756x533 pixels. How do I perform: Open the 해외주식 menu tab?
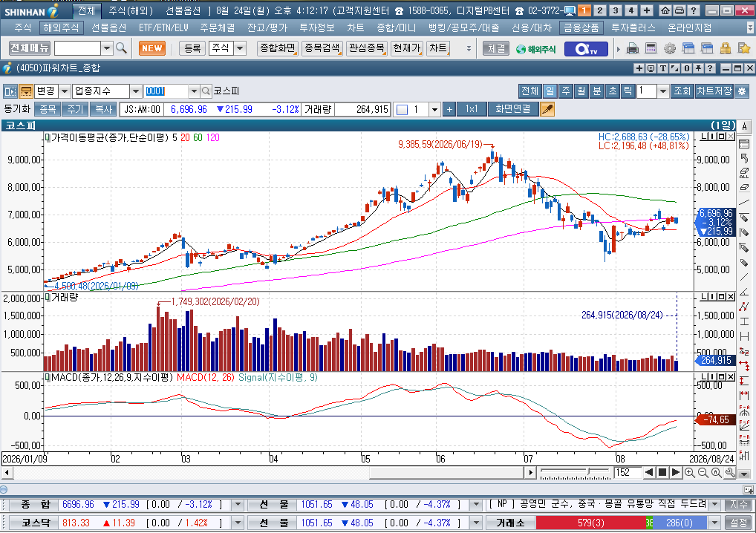61,28
